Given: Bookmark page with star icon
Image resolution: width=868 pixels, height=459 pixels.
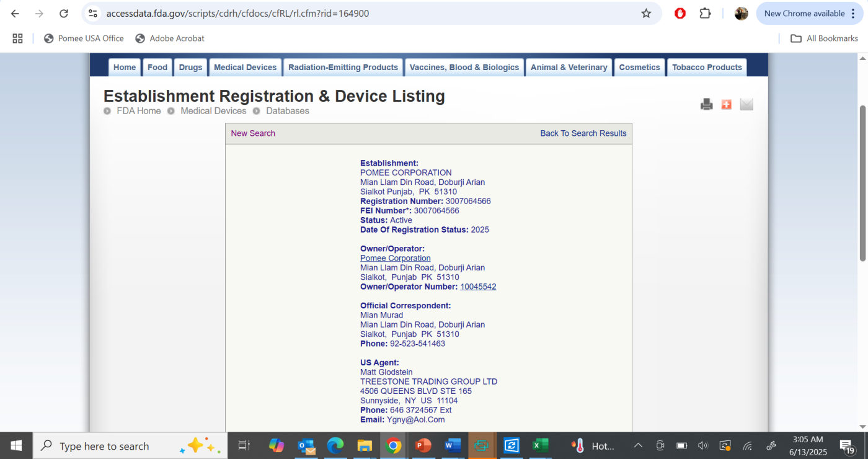Looking at the screenshot, I should 646,14.
